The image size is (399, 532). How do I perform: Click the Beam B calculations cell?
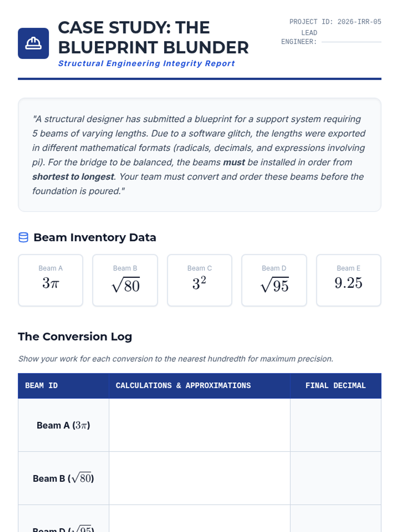point(199,478)
